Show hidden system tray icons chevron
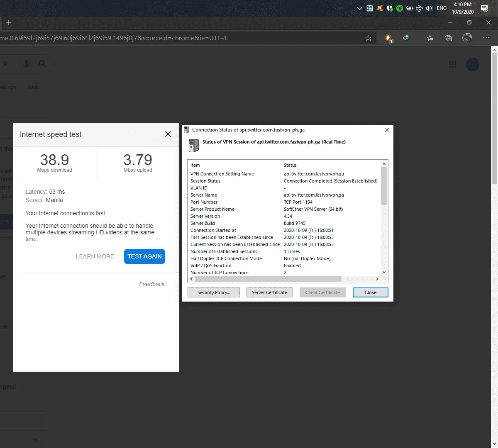The image size is (498, 448). (360, 8)
